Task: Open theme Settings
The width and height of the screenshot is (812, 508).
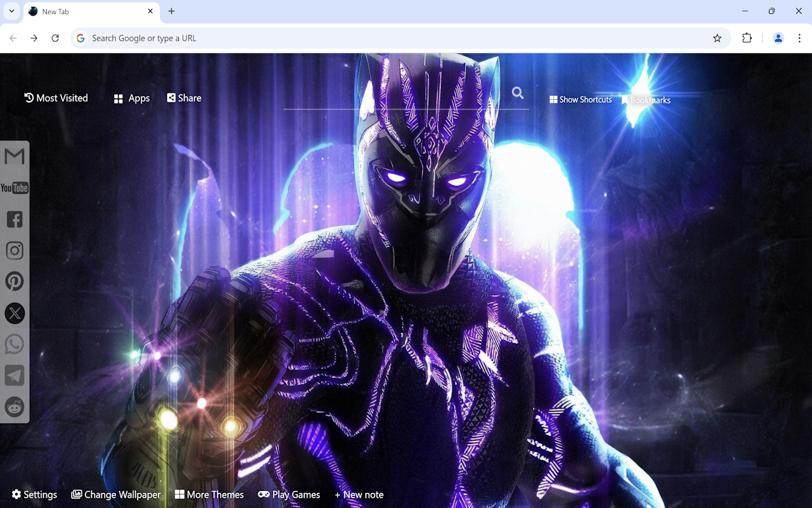Action: [x=34, y=495]
